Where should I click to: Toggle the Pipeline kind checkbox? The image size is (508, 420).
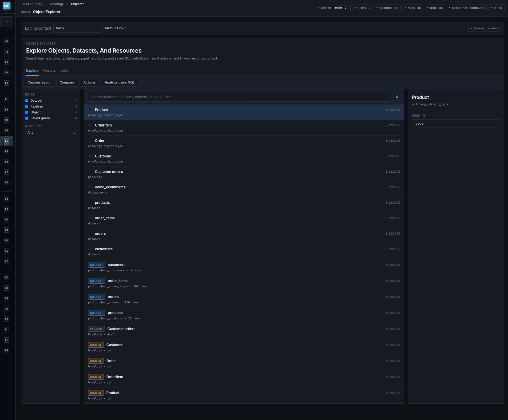pyautogui.click(x=27, y=106)
